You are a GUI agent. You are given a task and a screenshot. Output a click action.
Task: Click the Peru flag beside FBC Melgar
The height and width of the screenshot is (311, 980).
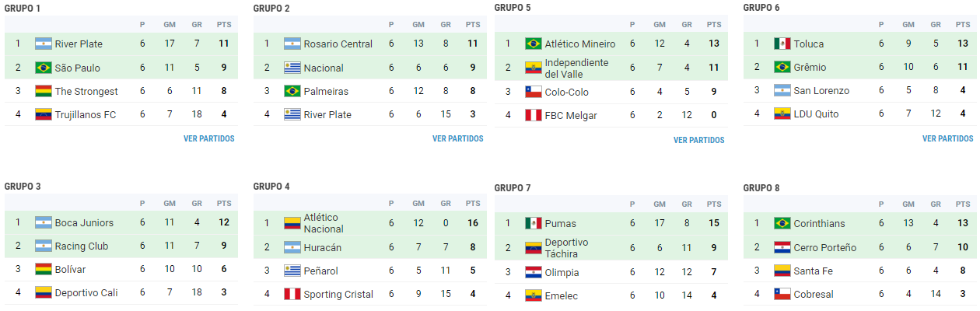coord(534,115)
